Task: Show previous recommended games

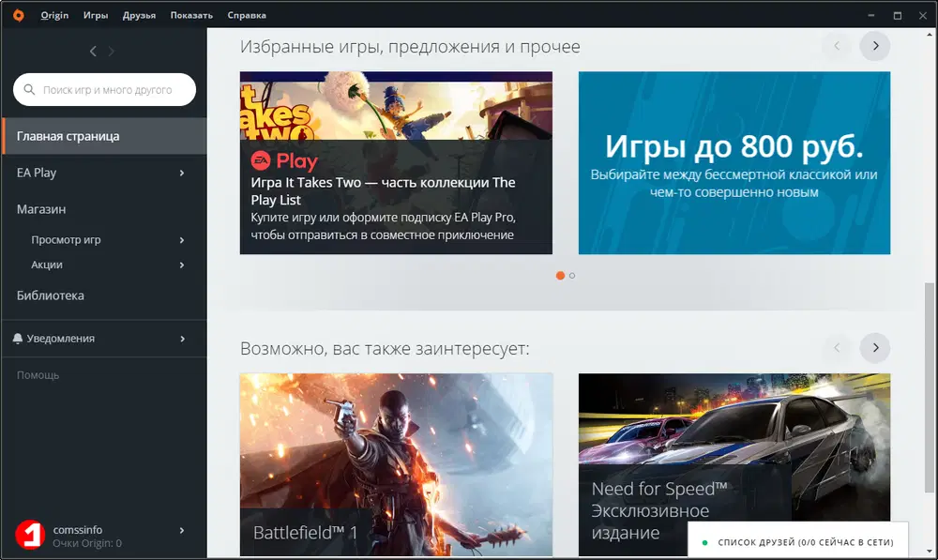Action: pos(837,348)
